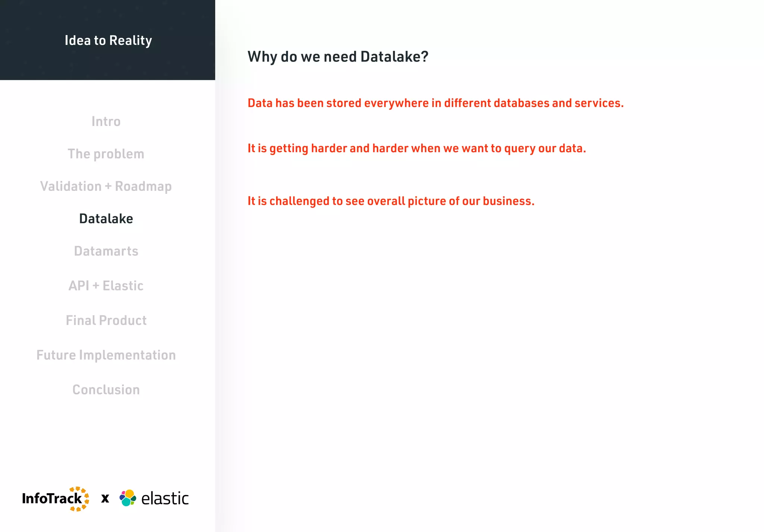The height and width of the screenshot is (532, 764).
Task: Open Future Implementation in sidebar
Action: (x=106, y=355)
